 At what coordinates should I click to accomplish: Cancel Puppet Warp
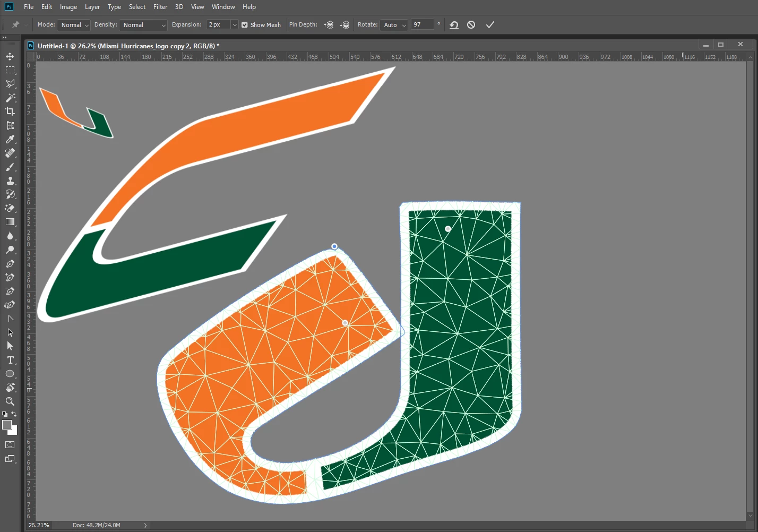tap(471, 25)
